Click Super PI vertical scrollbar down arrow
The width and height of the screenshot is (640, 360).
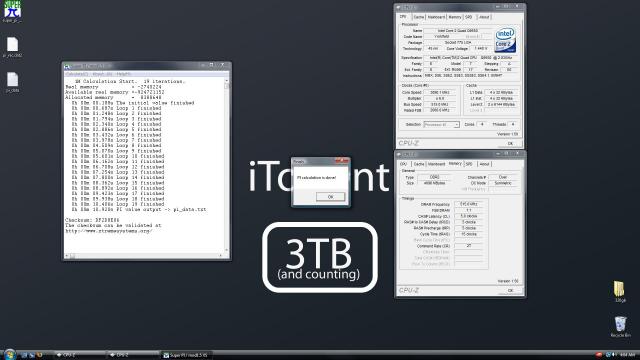pyautogui.click(x=227, y=249)
